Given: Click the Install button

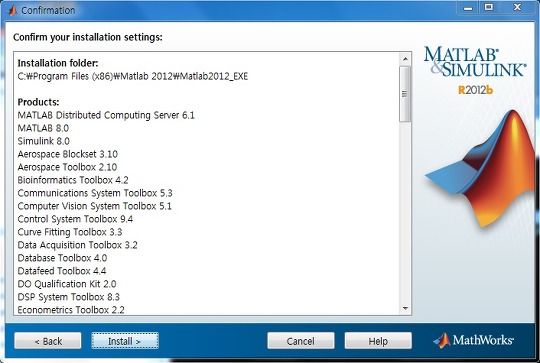Looking at the screenshot, I should (x=125, y=341).
